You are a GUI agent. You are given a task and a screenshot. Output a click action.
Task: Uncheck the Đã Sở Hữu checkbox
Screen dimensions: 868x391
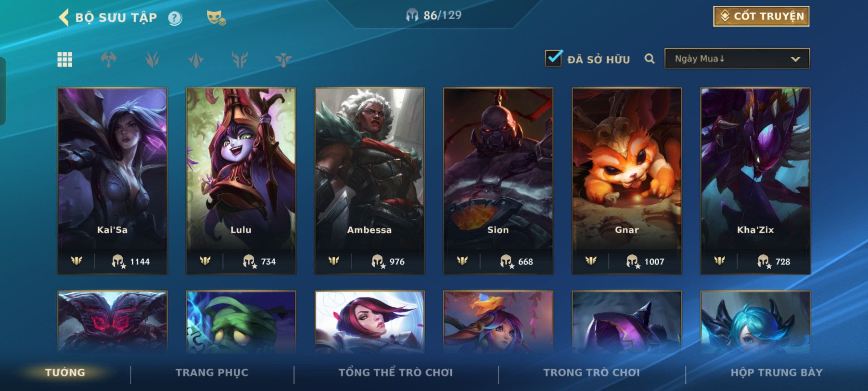pyautogui.click(x=554, y=58)
